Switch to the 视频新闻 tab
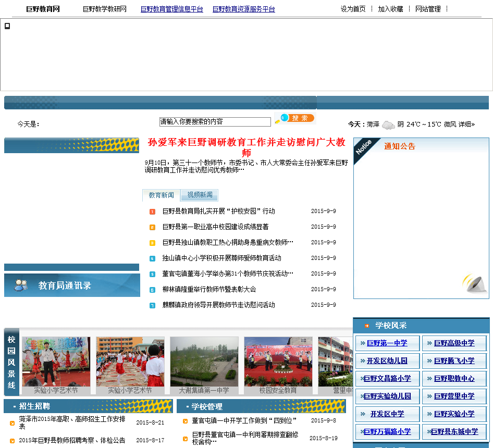The image size is (493, 448). 200,195
